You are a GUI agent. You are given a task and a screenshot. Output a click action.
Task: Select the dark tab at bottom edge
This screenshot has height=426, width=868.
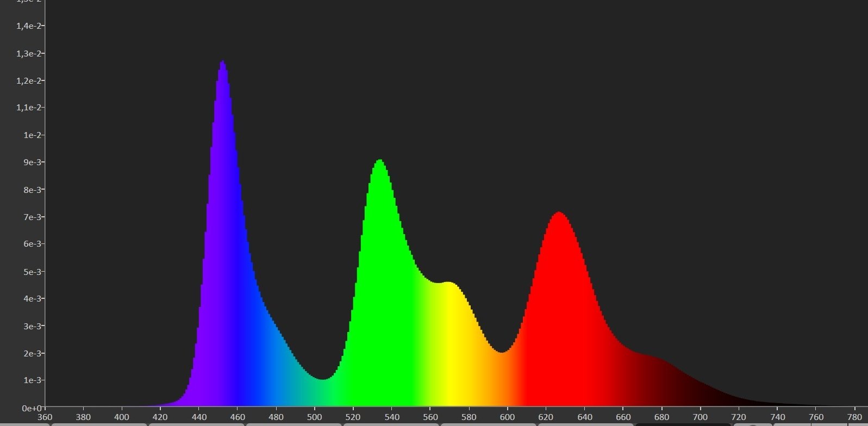tap(683, 424)
